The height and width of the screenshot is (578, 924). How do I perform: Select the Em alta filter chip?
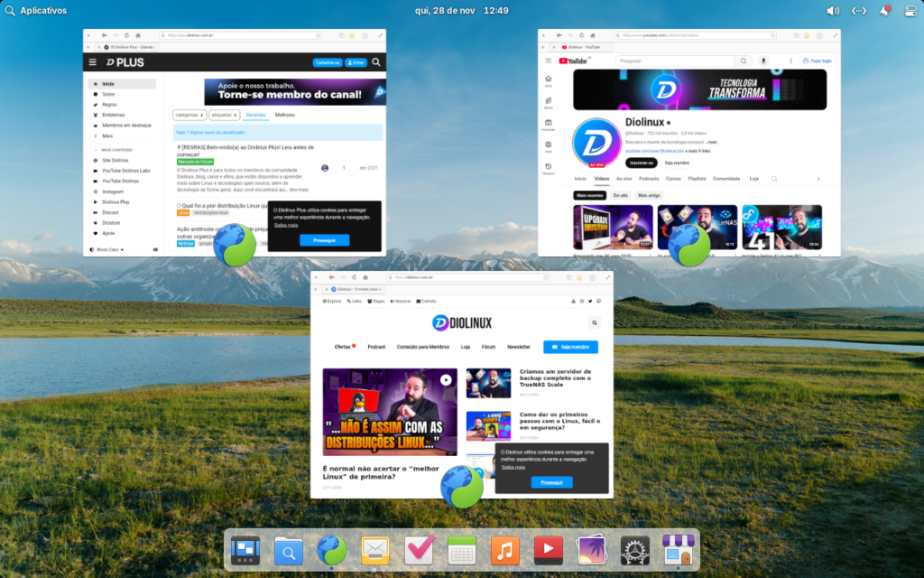coord(621,195)
